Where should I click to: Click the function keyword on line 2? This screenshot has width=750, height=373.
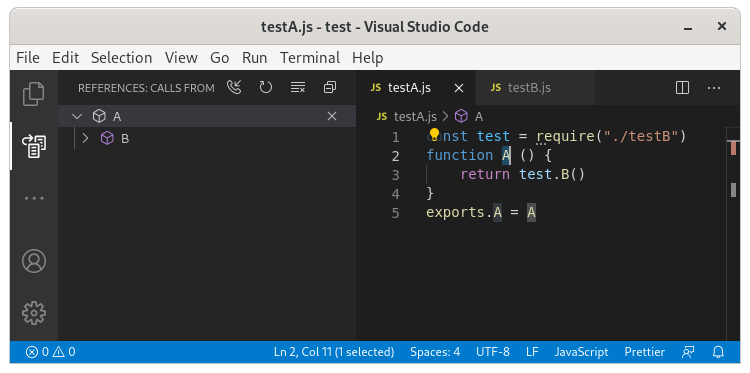(x=459, y=155)
